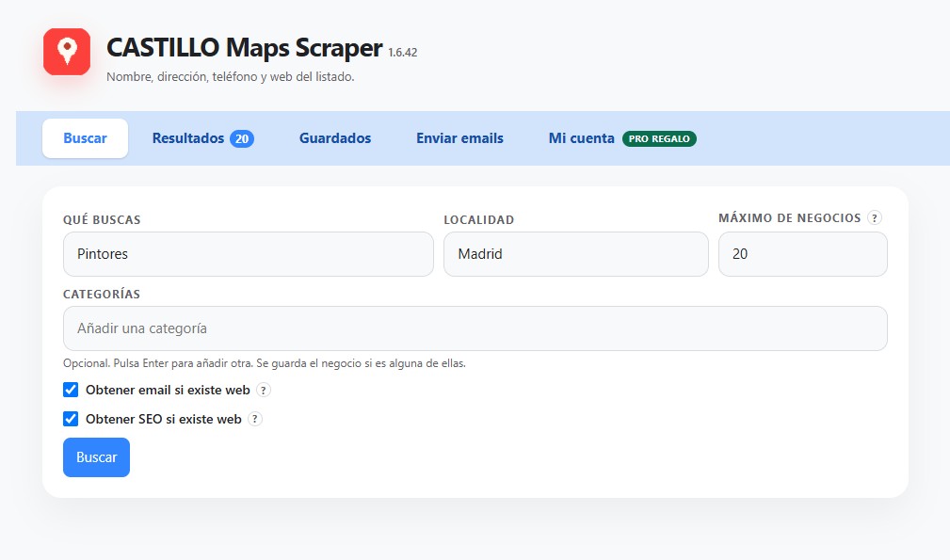950x560 pixels.
Task: Focus the Localidad field with Madrid
Action: [x=575, y=254]
